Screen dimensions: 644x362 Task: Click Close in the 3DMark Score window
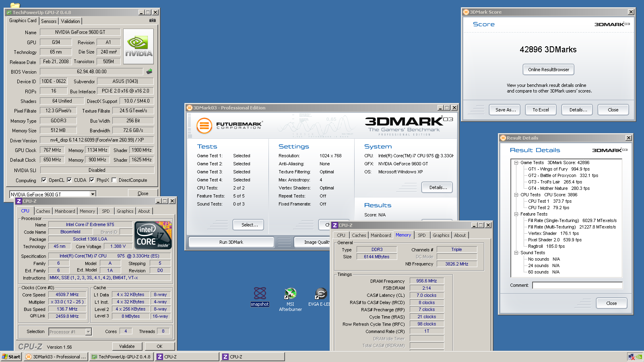coord(613,110)
